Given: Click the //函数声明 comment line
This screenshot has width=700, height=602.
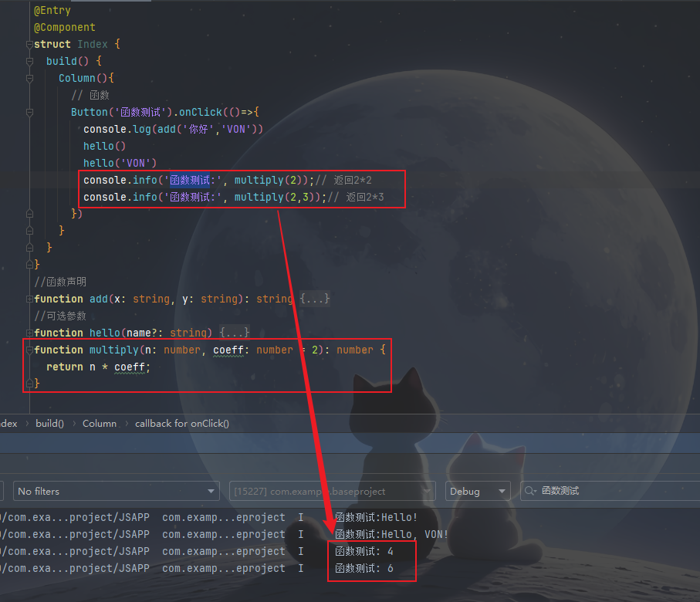Looking at the screenshot, I should click(x=60, y=282).
